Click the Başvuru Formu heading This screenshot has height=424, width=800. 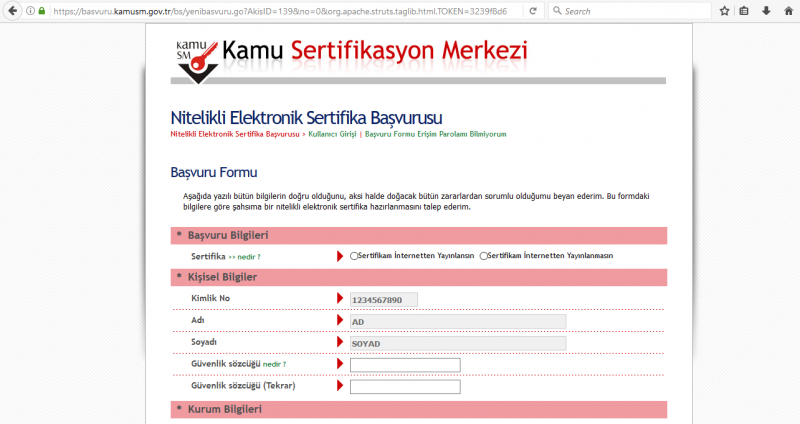[x=214, y=172]
